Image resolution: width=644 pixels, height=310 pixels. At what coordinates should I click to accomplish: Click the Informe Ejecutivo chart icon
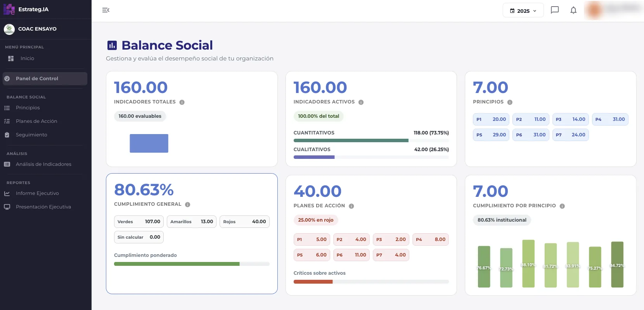pos(7,193)
